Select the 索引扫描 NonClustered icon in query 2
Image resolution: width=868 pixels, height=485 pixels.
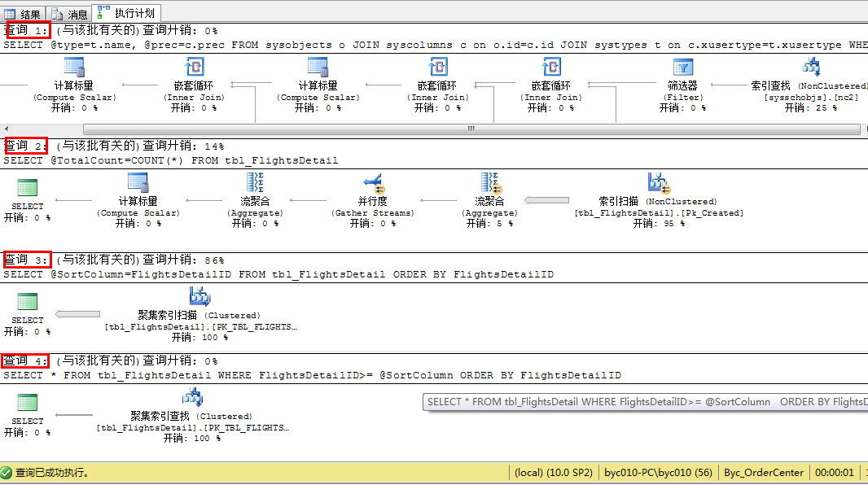(658, 182)
